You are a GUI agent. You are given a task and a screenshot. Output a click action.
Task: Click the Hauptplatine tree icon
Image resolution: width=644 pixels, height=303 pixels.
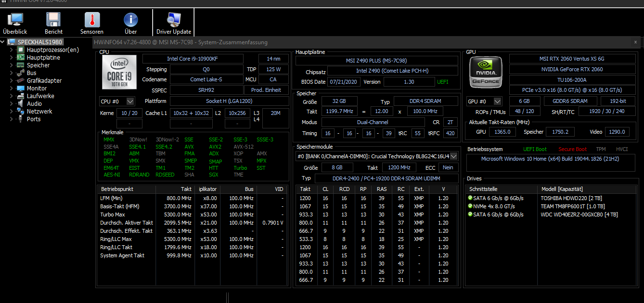pos(20,57)
